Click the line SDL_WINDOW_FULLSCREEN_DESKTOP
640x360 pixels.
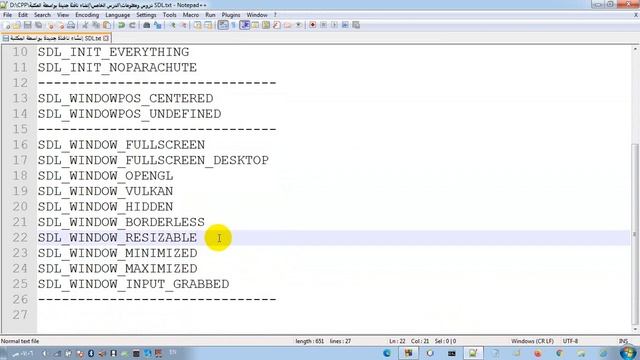[x=153, y=160]
